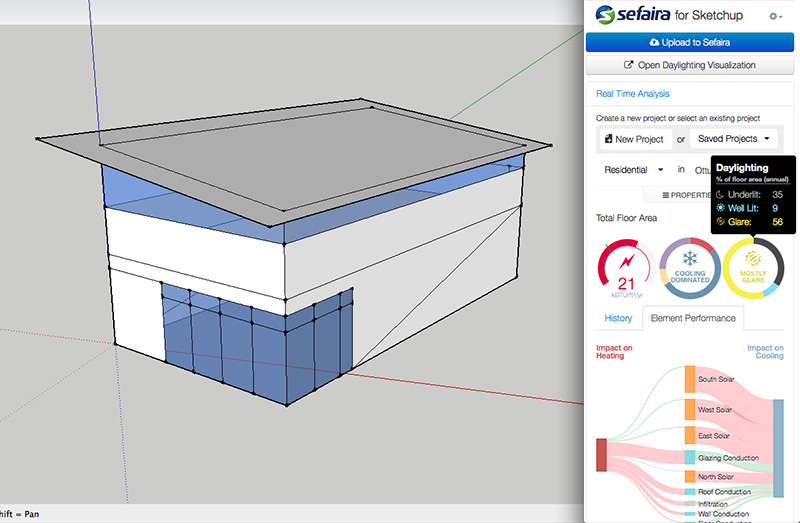Screen dimensions: 800x523
Task: Click the Sefaira logo
Action: pyautogui.click(x=633, y=14)
